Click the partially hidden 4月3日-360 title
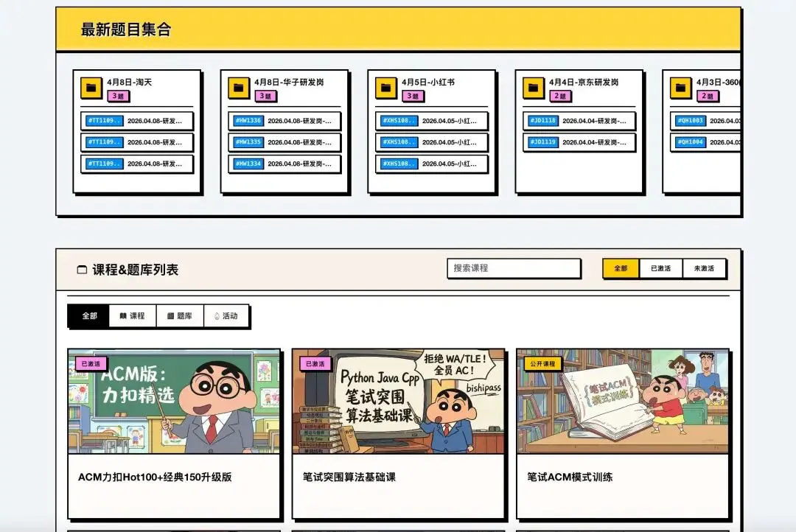Viewport: 796px width, 532px height. (x=719, y=82)
